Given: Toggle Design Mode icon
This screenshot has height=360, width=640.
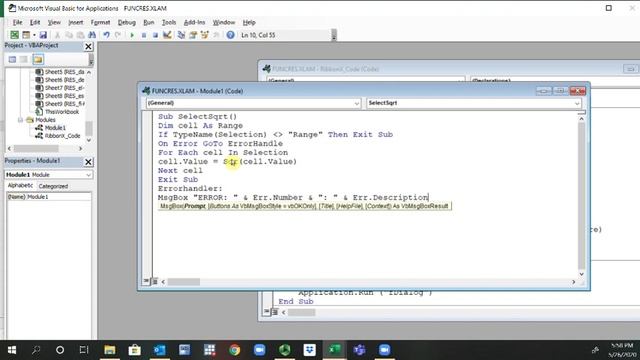Looking at the screenshot, I should point(167,35).
